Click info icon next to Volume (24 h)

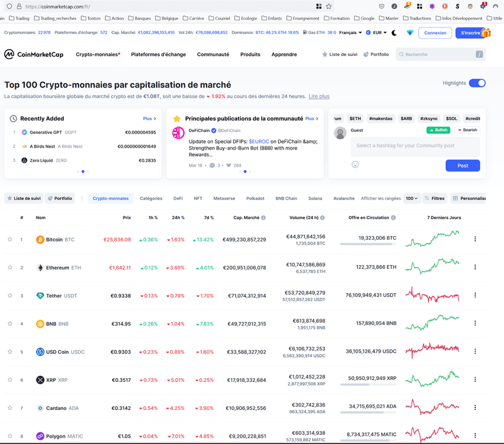(x=323, y=218)
